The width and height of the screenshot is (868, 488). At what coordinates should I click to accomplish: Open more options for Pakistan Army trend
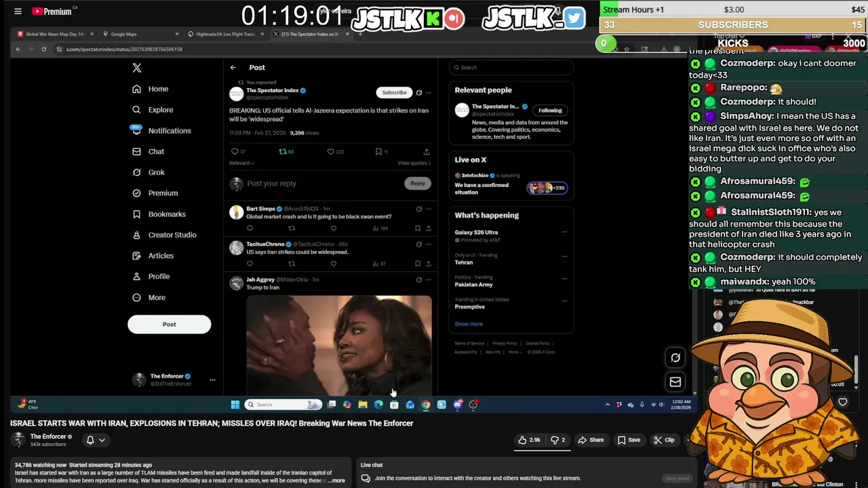tap(564, 278)
